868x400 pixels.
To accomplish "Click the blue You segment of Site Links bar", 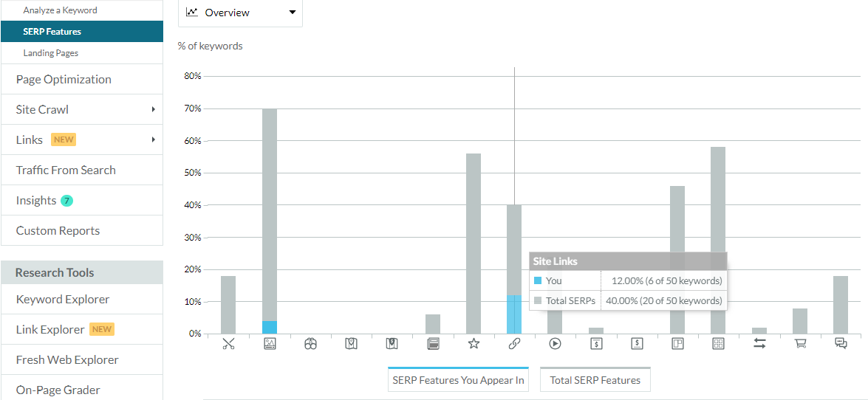I will (514, 315).
